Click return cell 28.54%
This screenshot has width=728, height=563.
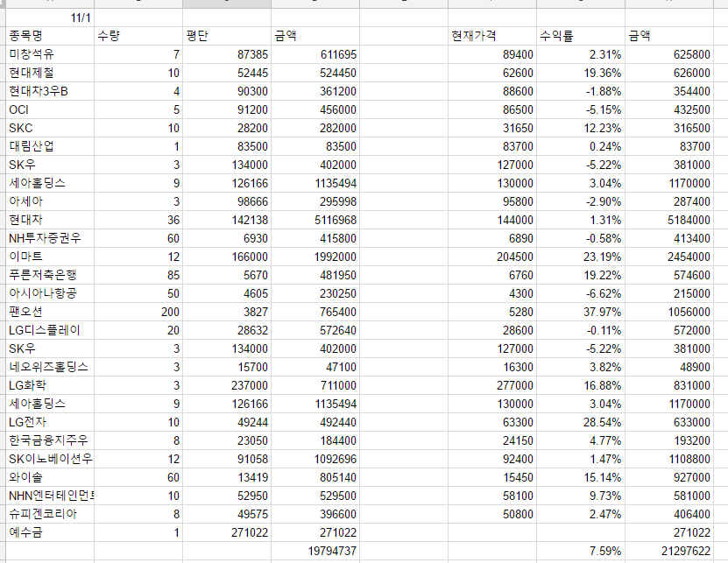point(581,422)
